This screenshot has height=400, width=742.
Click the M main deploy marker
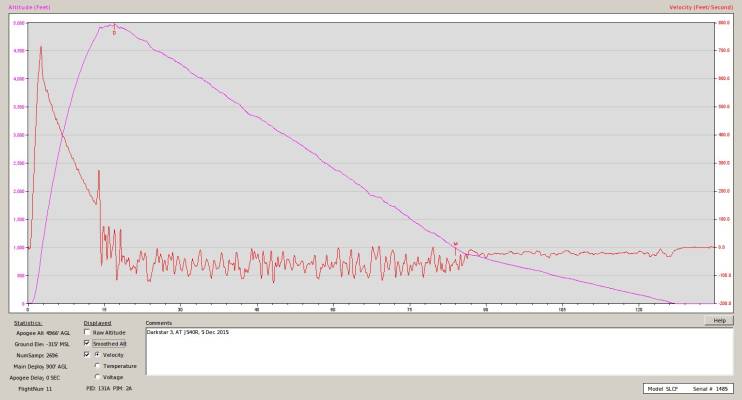pyautogui.click(x=455, y=244)
